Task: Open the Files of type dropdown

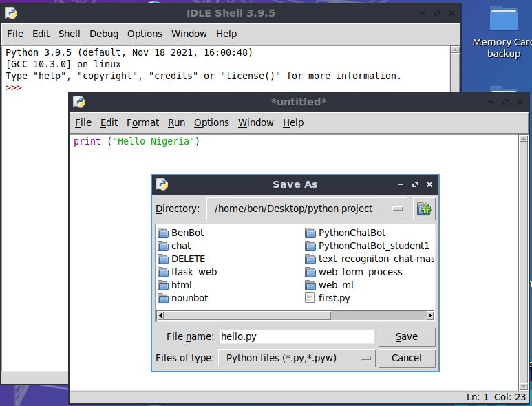Action: (x=366, y=358)
